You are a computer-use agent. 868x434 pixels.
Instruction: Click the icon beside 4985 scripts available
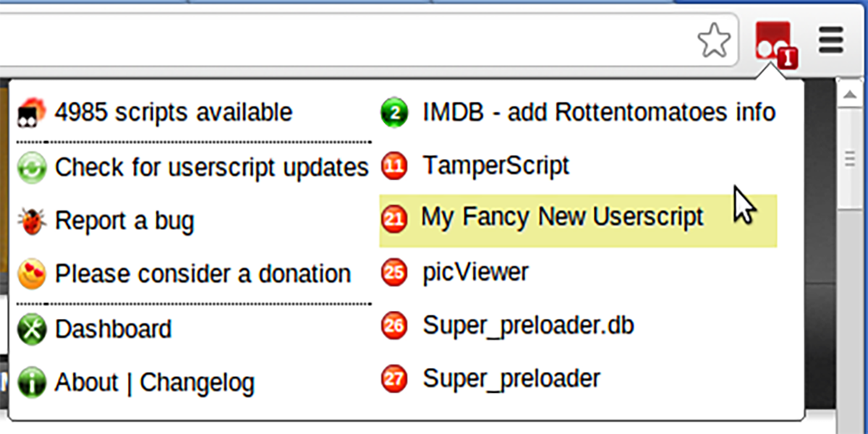point(32,113)
